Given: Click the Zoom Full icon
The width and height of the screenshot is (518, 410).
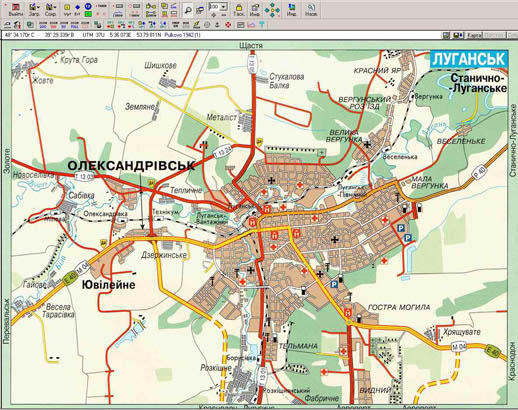Looking at the screenshot, I should [74, 24].
